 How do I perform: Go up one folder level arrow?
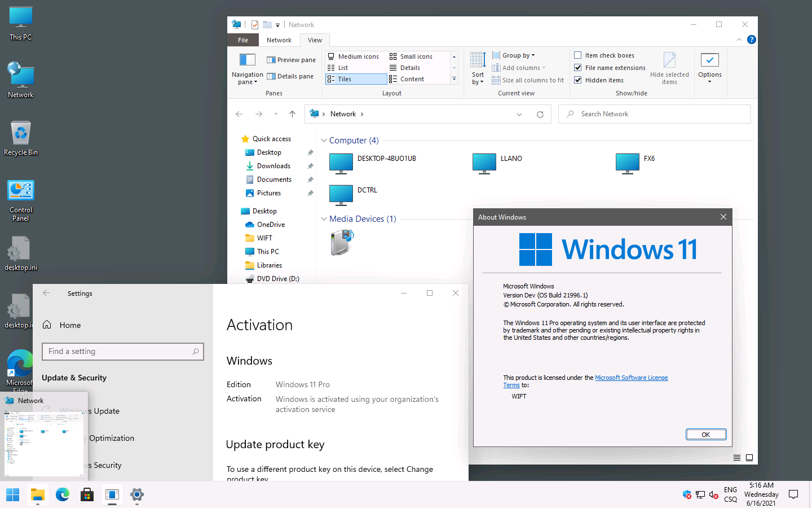point(292,114)
